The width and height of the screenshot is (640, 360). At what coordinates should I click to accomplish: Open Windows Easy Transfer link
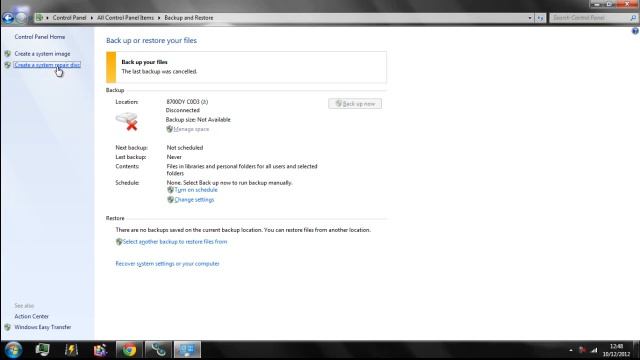click(42, 327)
